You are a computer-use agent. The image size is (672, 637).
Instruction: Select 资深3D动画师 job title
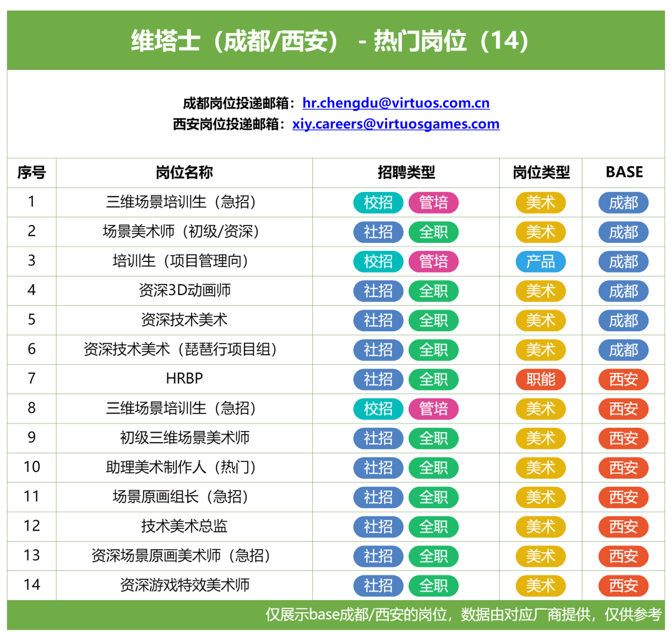184,290
